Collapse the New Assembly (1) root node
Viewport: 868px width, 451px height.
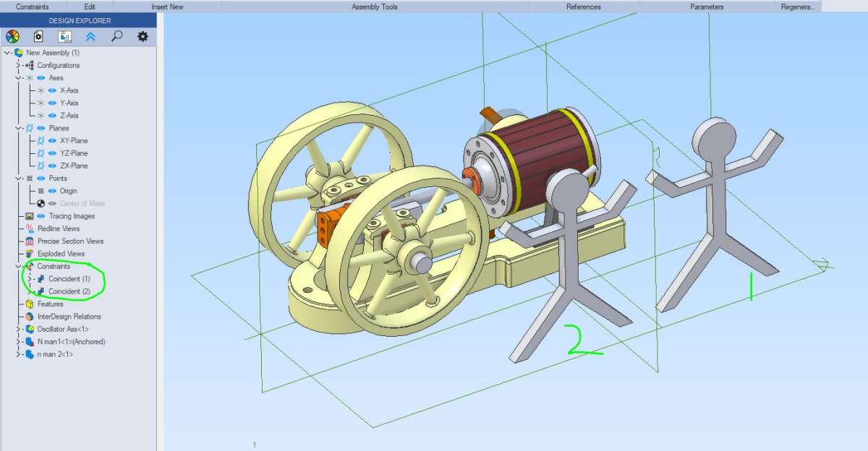pyautogui.click(x=7, y=53)
